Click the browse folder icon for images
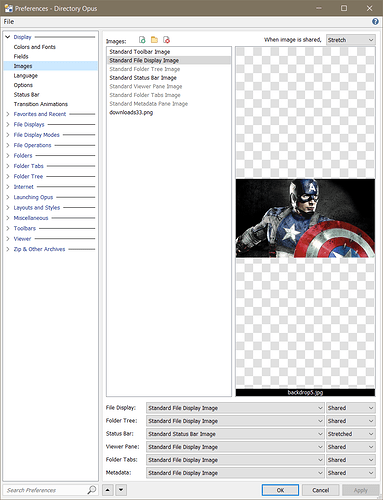The image size is (383, 500). 154,40
